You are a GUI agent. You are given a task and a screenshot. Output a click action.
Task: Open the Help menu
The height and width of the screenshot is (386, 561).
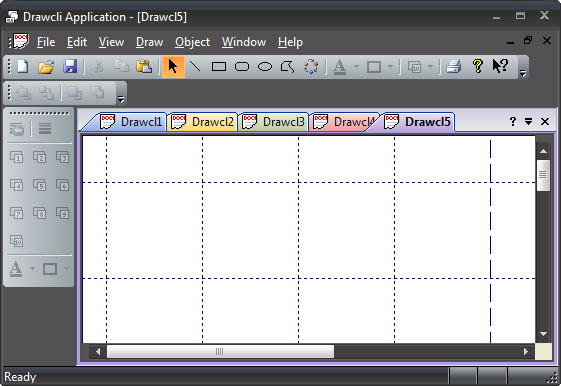pos(290,42)
